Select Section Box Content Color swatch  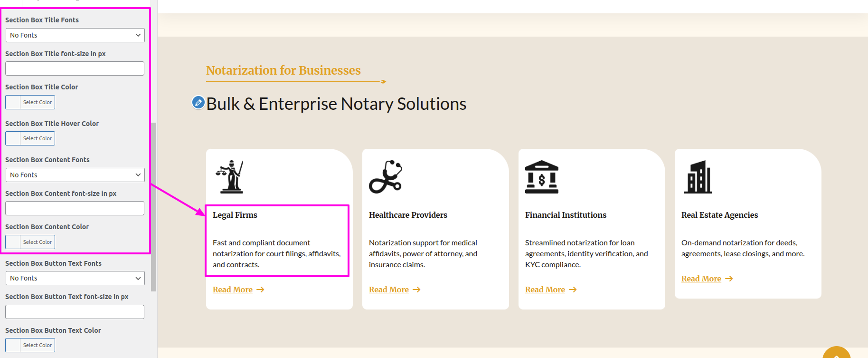pos(30,242)
